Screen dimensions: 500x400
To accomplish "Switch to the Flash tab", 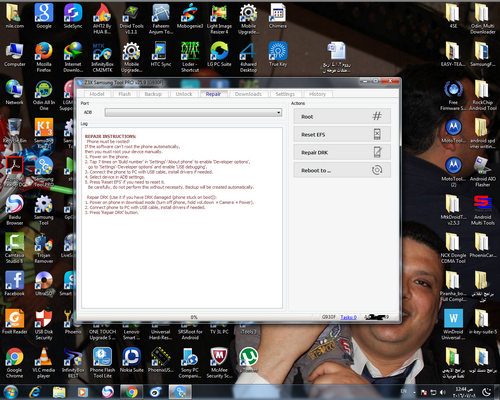I will [x=124, y=94].
